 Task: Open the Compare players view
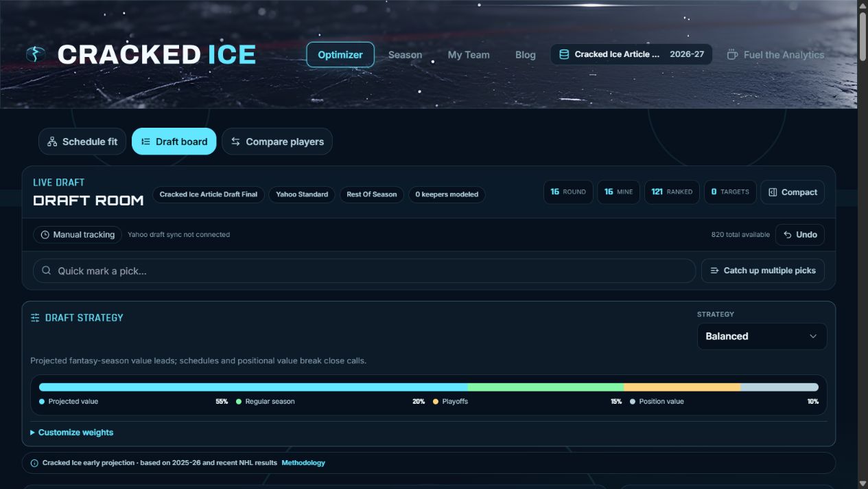point(277,141)
